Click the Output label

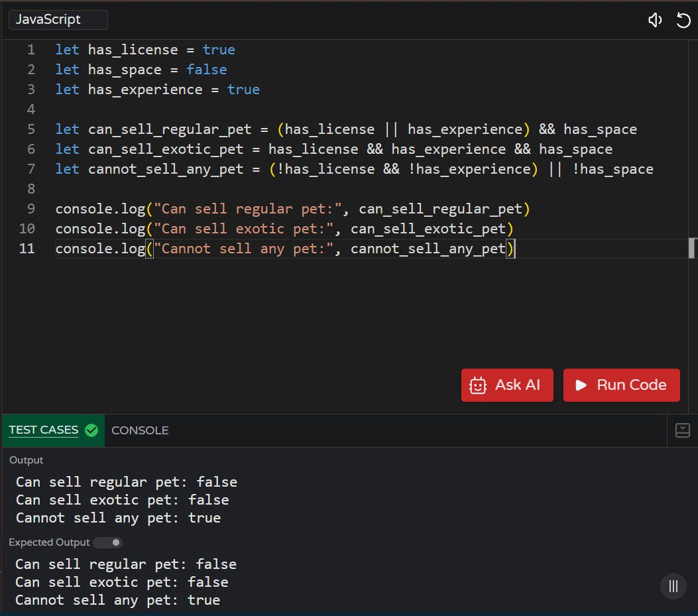[x=27, y=460]
